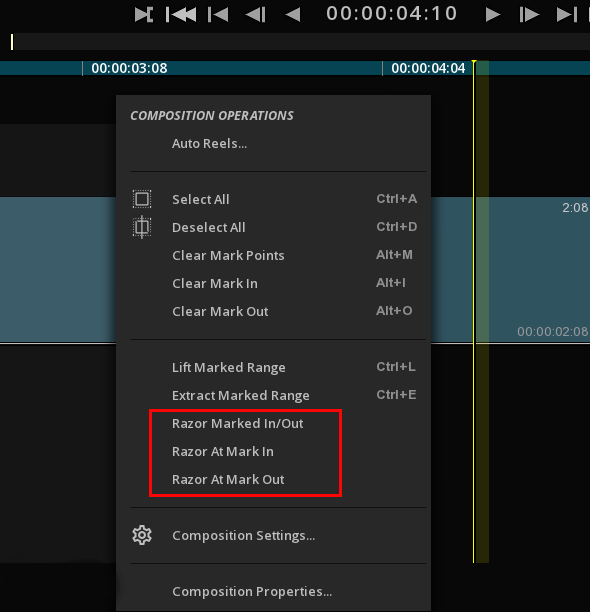The height and width of the screenshot is (612, 590).
Task: Click the play forward button
Action: coord(493,15)
